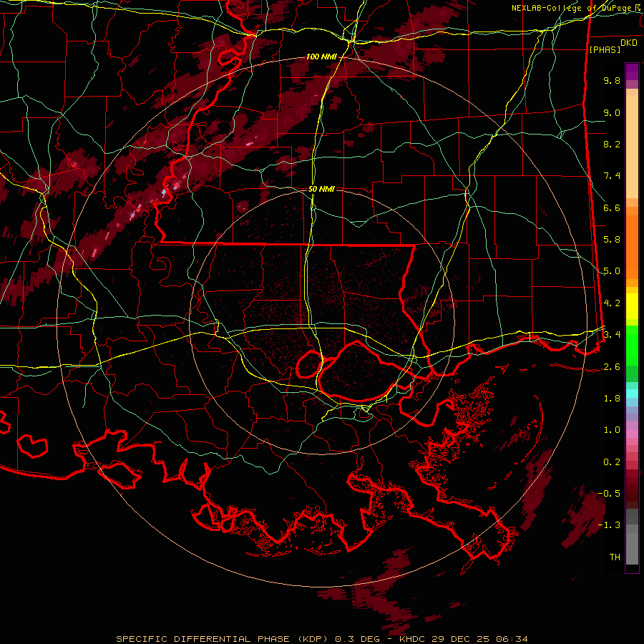Viewport: 644px width, 644px height.
Task: Click the 9.8 value on the color scale
Action: tap(612, 81)
